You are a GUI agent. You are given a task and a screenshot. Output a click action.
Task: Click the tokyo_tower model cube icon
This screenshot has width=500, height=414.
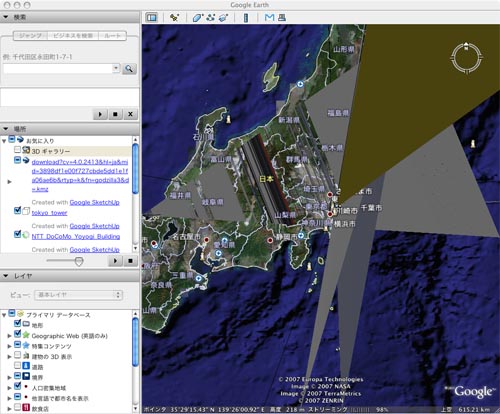pos(26,211)
